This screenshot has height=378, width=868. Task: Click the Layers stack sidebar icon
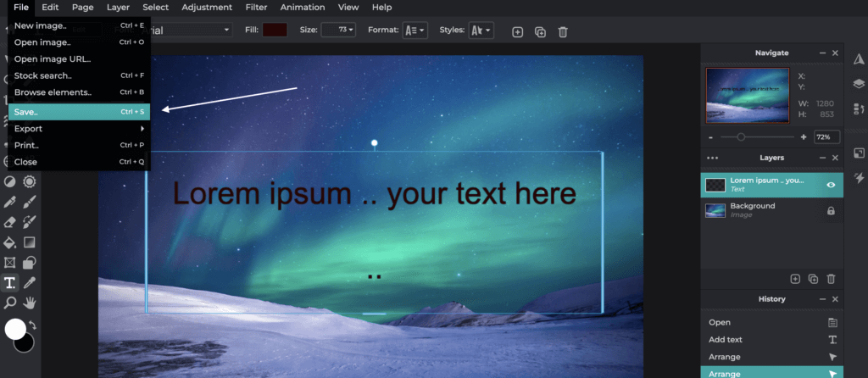tap(859, 84)
